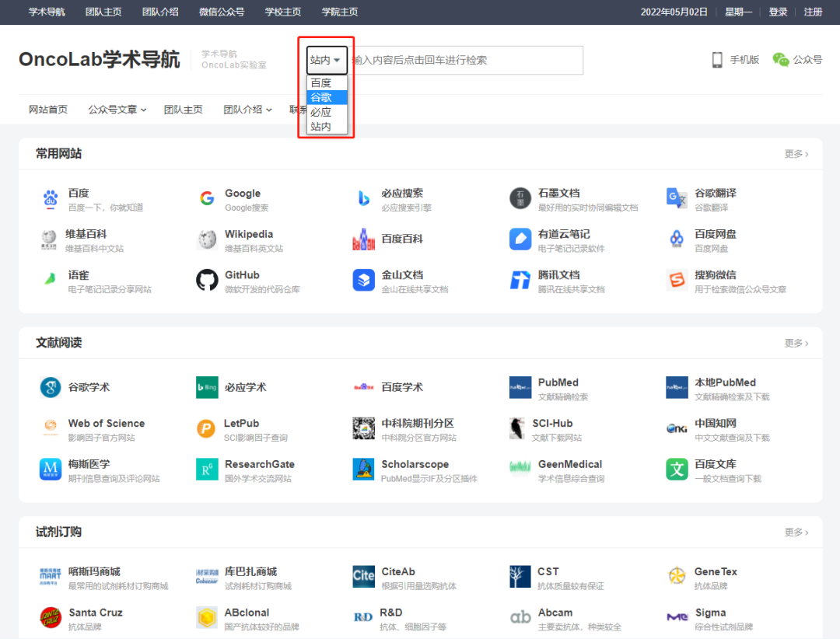Click the mobile version phone icon
840x639 pixels.
[717, 60]
